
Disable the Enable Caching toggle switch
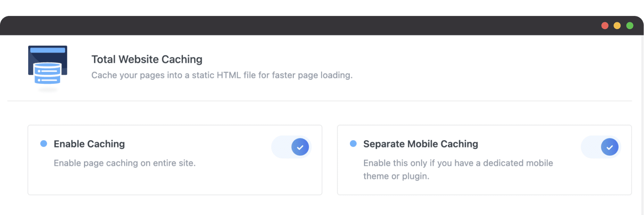(x=292, y=147)
